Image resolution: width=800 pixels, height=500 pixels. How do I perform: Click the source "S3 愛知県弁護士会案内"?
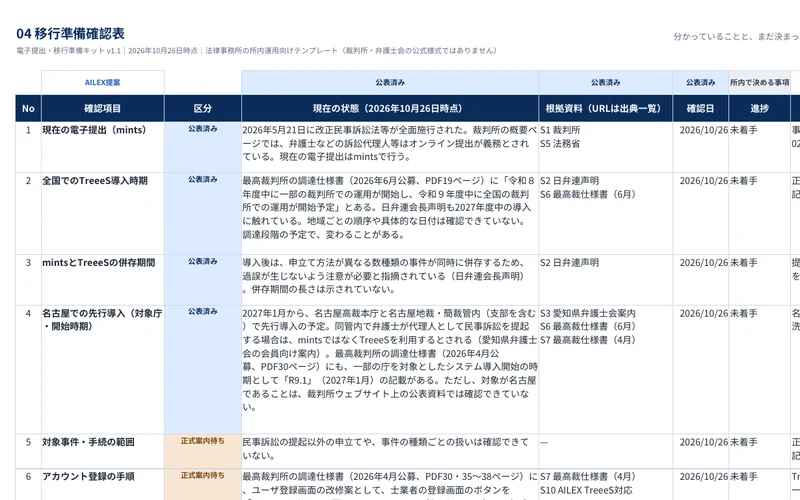click(x=588, y=313)
